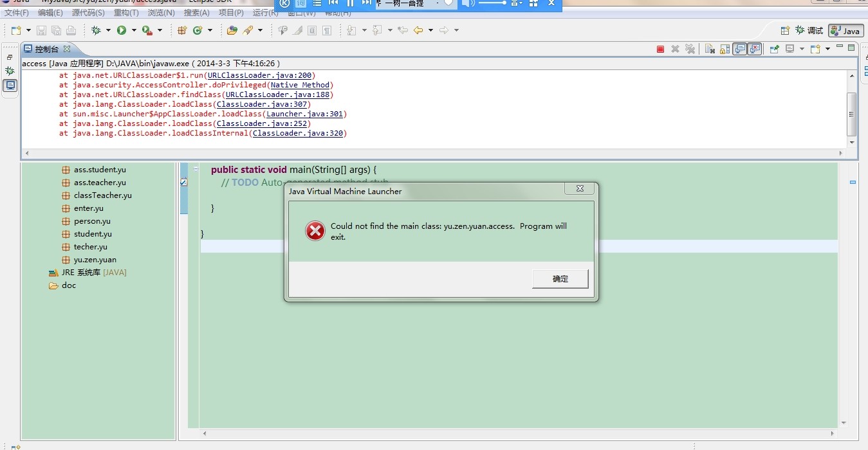Click the New Java Package icon
Image resolution: width=868 pixels, height=450 pixels.
click(x=182, y=30)
